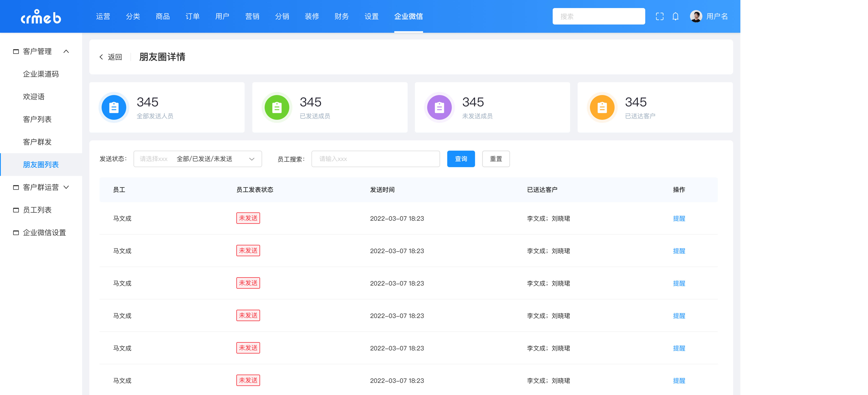Click the 未发送成员 card label
The width and height of the screenshot is (868, 395).
477,116
